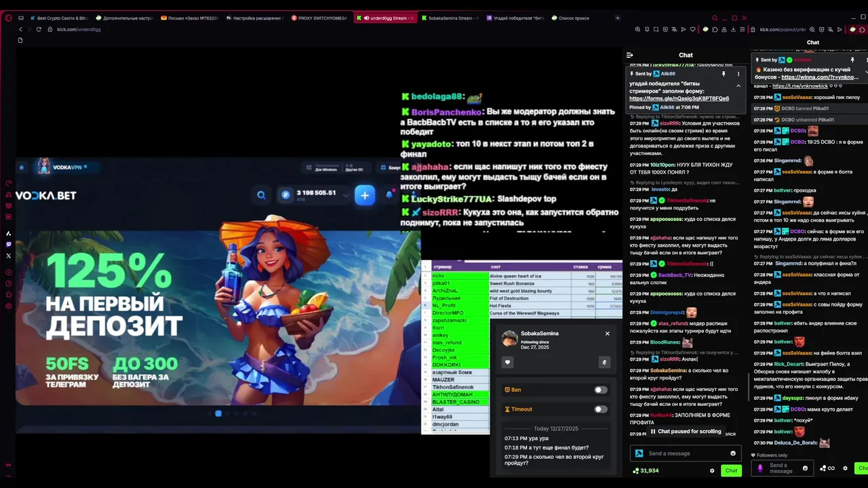Collapse the pinned message with its chevron
This screenshot has width=868, height=488.
point(738,86)
